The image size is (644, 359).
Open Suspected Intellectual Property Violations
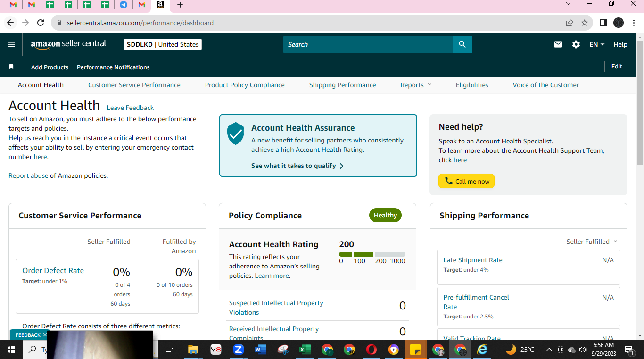(x=276, y=308)
